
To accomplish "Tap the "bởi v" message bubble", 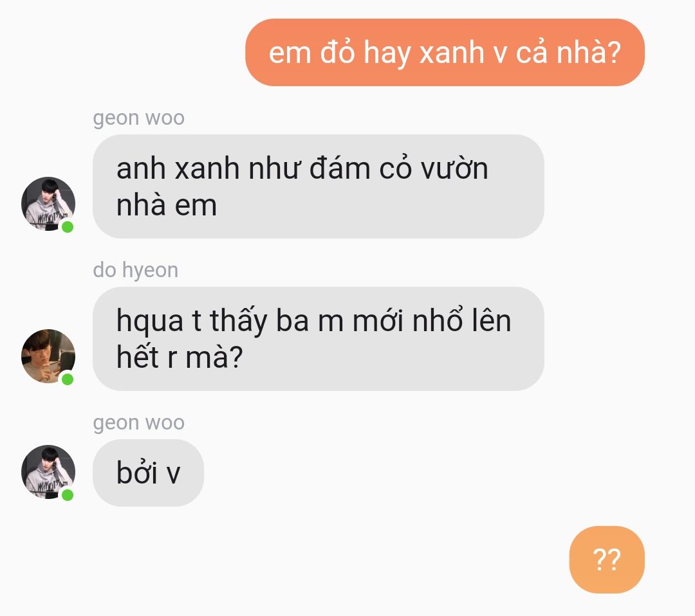I will tap(148, 473).
